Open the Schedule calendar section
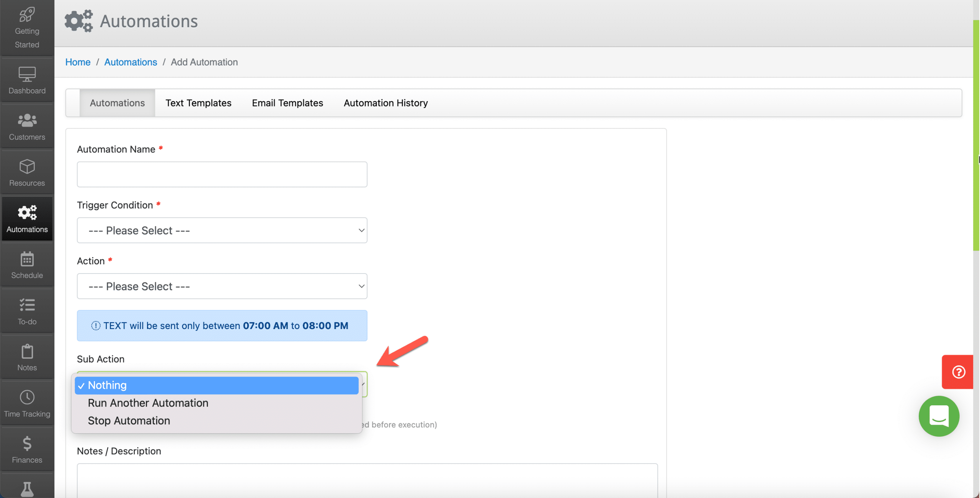Viewport: 980px width, 498px height. [x=27, y=264]
